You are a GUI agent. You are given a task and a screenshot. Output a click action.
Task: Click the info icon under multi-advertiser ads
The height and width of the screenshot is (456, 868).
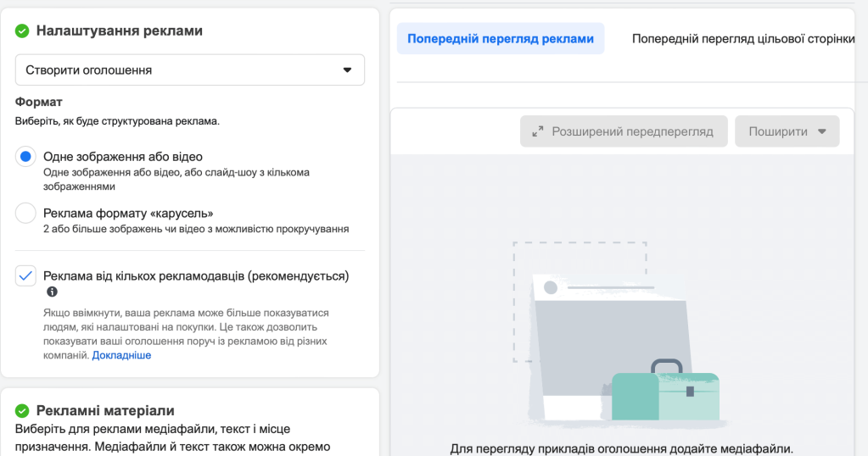pyautogui.click(x=52, y=292)
